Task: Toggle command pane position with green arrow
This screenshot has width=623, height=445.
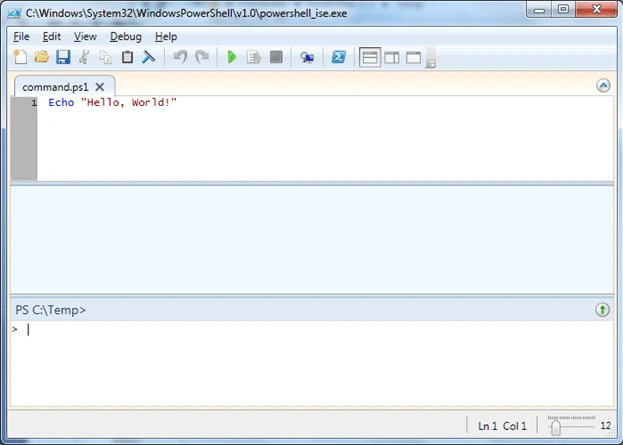Action: [602, 310]
